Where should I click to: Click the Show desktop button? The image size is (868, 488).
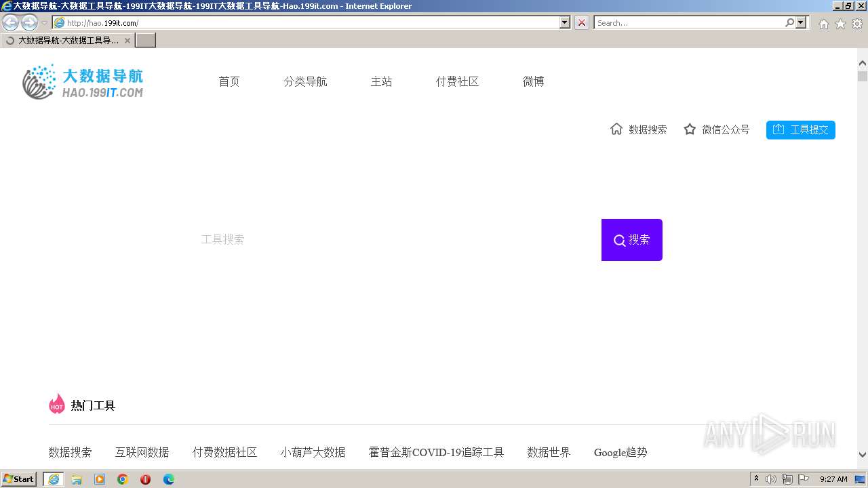pyautogui.click(x=861, y=479)
